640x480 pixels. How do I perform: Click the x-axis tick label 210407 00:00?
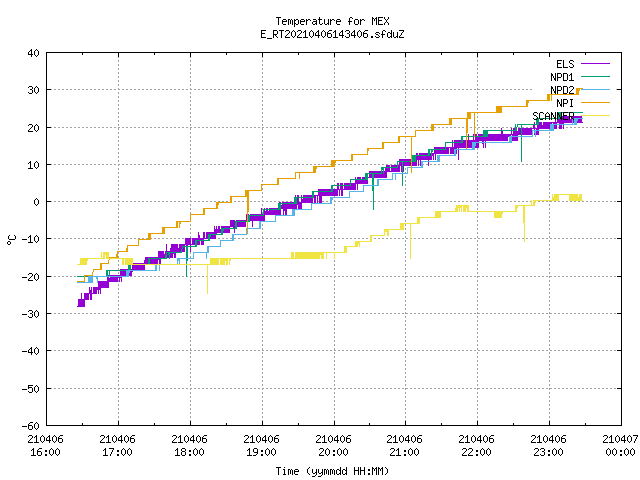[620, 446]
